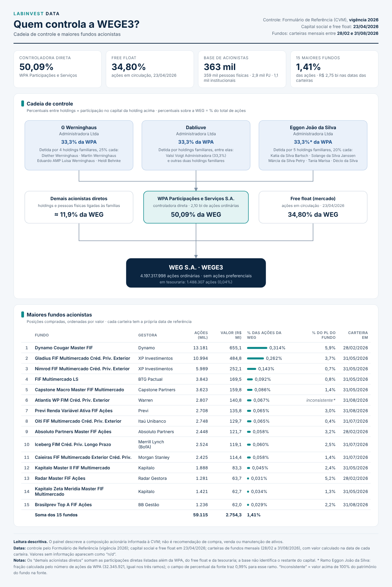This screenshot has width=392, height=587.
Task: Click the total value 2.754,3
Action: coord(234,515)
